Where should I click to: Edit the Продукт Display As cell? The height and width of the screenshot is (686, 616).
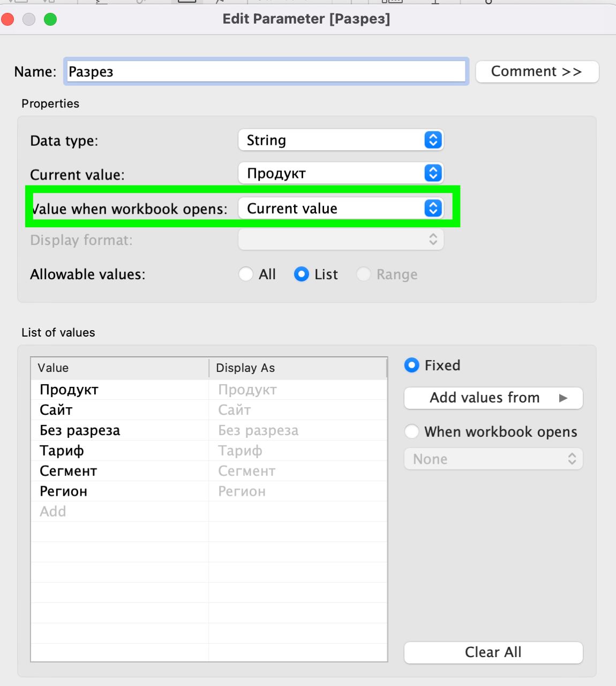(x=298, y=390)
